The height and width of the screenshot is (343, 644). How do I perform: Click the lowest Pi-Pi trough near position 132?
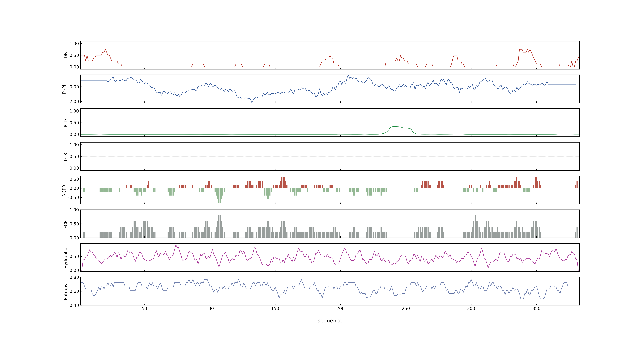click(252, 102)
